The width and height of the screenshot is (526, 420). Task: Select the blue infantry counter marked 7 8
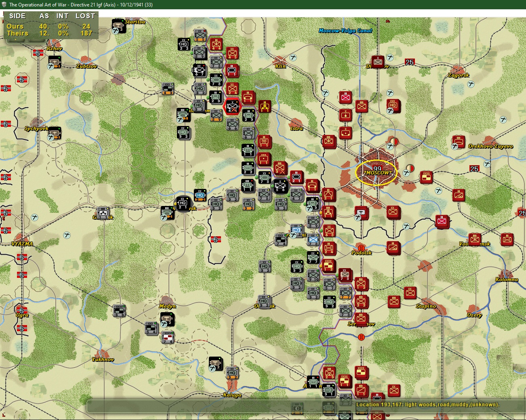tap(313, 239)
